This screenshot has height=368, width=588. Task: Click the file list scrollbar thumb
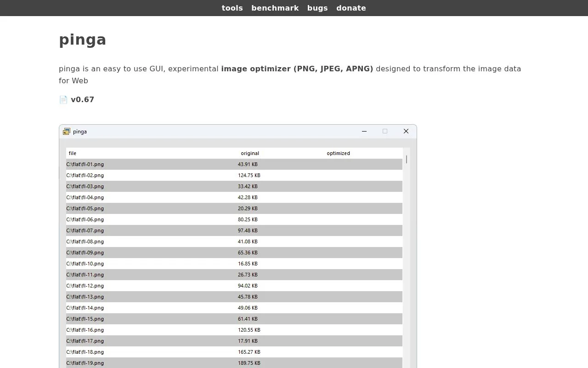click(407, 159)
